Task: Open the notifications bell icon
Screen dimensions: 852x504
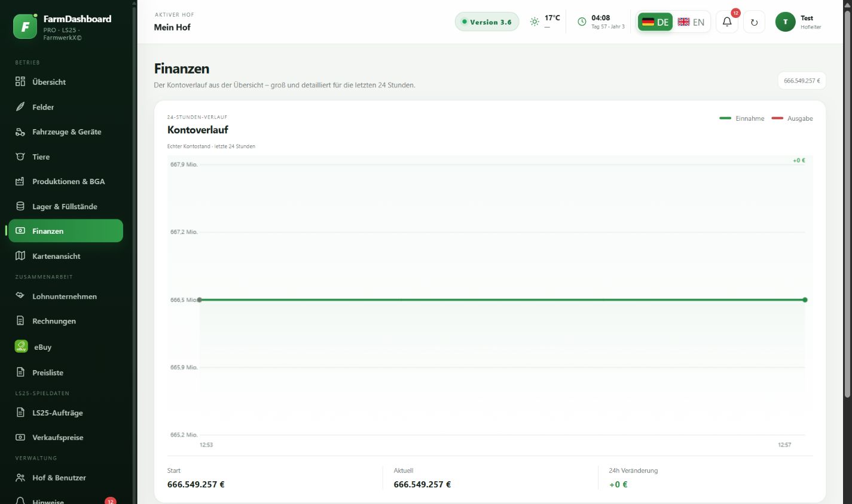Action: (727, 22)
